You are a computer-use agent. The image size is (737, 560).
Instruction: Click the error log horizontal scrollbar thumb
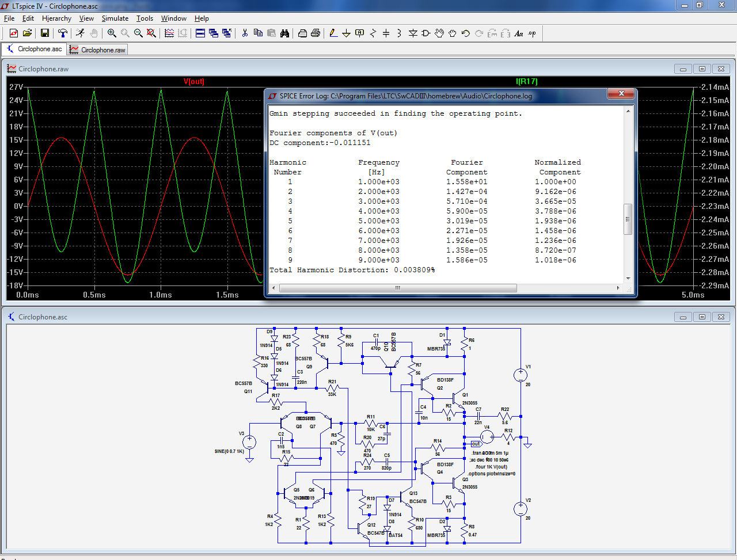tap(398, 288)
